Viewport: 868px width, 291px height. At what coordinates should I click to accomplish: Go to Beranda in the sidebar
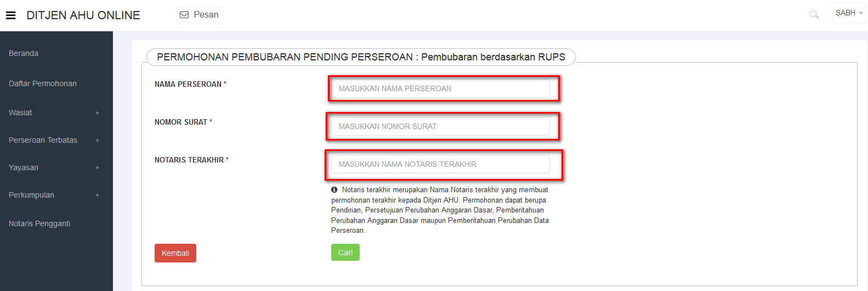click(x=24, y=53)
